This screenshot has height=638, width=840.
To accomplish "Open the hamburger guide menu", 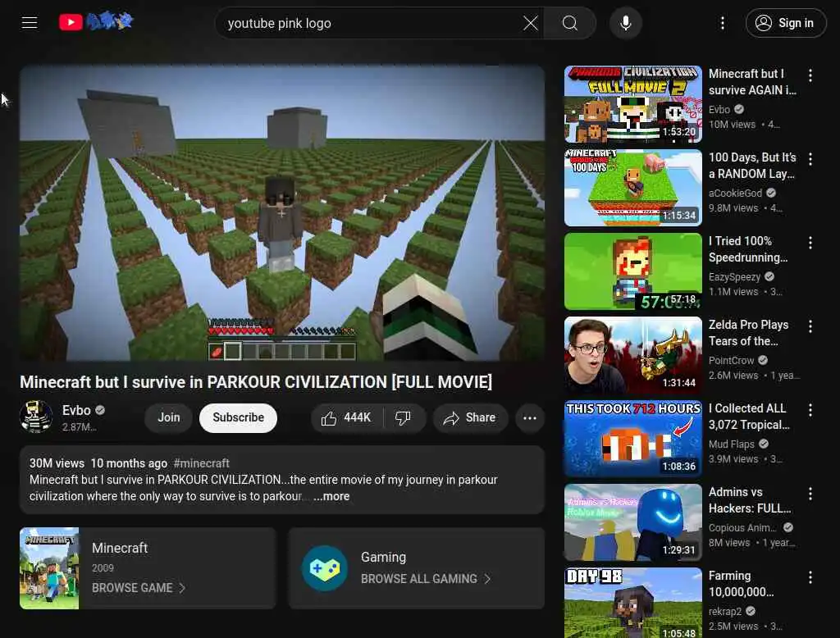I will tap(30, 23).
